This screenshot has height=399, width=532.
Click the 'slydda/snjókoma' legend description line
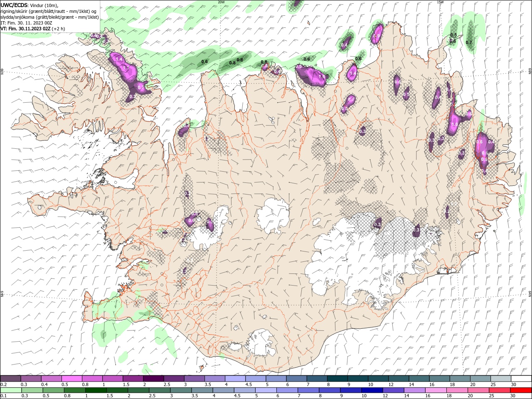click(49, 17)
